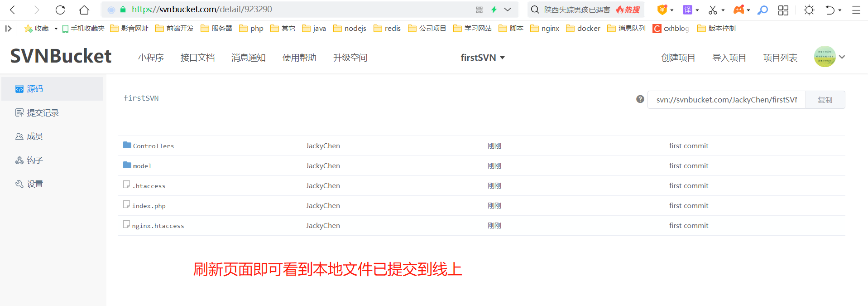Image resolution: width=868 pixels, height=306 pixels.
Task: Open the cxhblog bookmark
Action: 671,29
